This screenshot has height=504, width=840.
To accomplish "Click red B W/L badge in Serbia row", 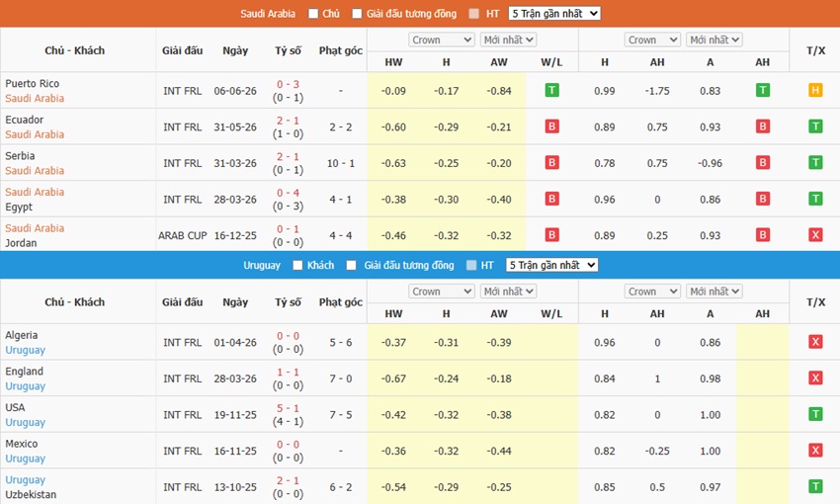I will coord(551,162).
